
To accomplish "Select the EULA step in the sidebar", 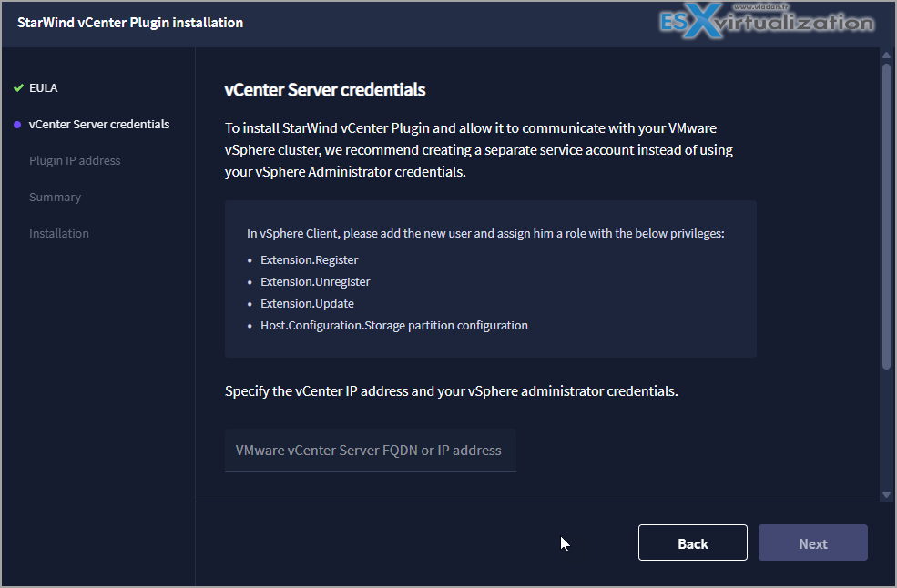I will coord(44,88).
